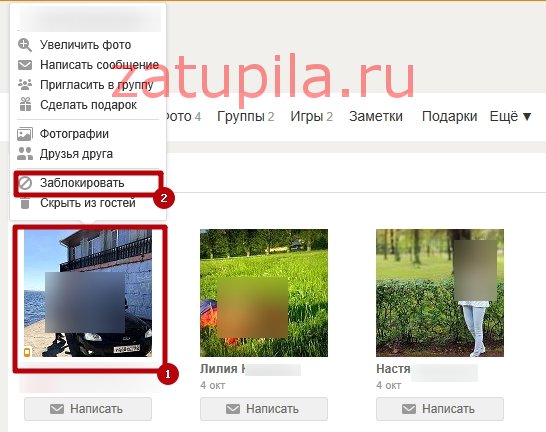
Task: Switch to the Игры tab
Action: click(x=312, y=116)
